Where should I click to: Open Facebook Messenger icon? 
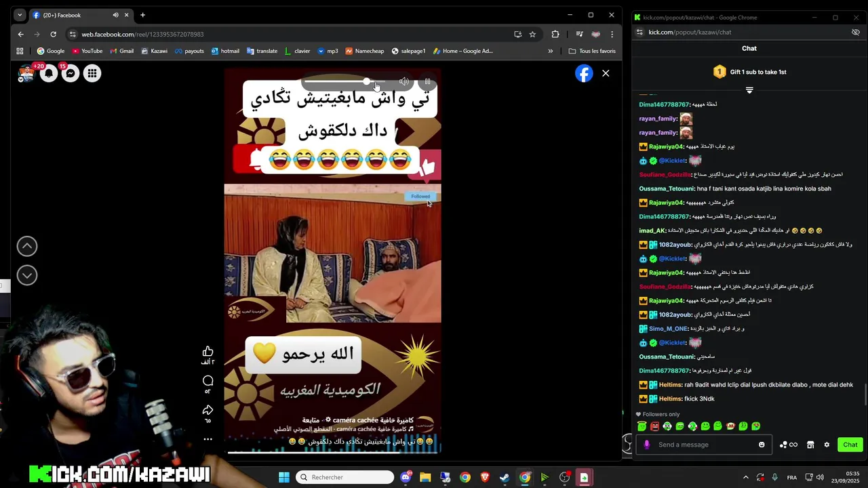[x=71, y=73]
